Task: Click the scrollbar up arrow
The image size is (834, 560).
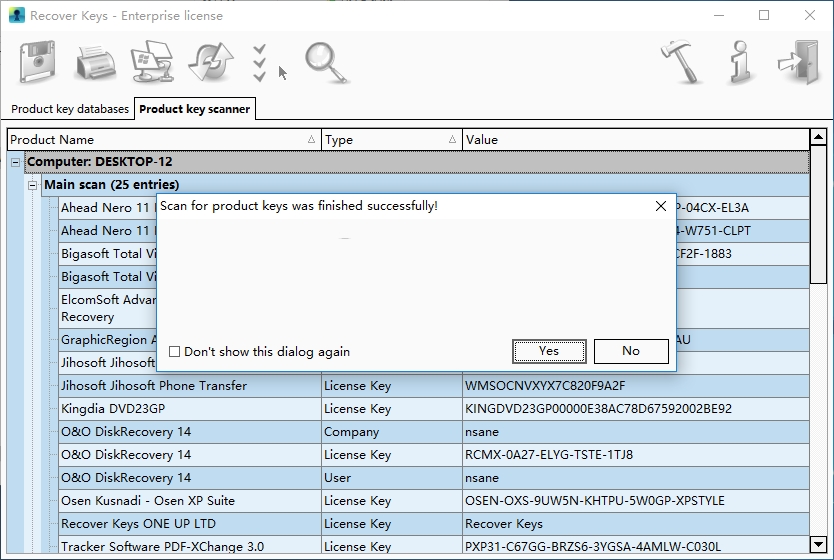Action: 818,137
